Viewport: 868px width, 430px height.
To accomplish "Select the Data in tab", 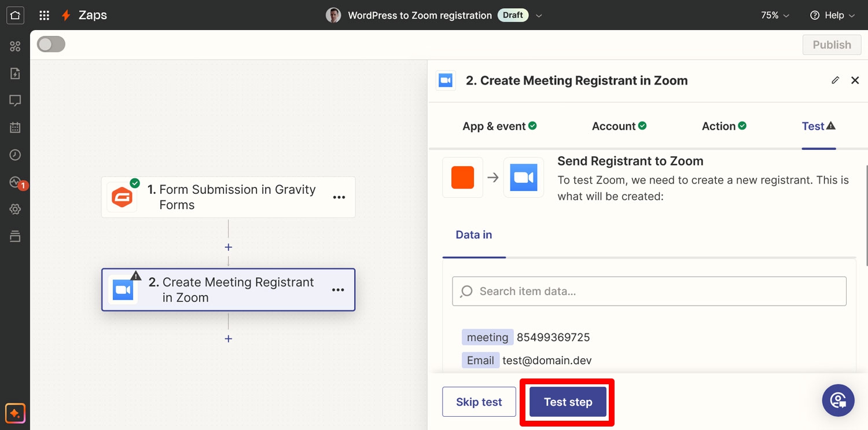I will (x=474, y=235).
